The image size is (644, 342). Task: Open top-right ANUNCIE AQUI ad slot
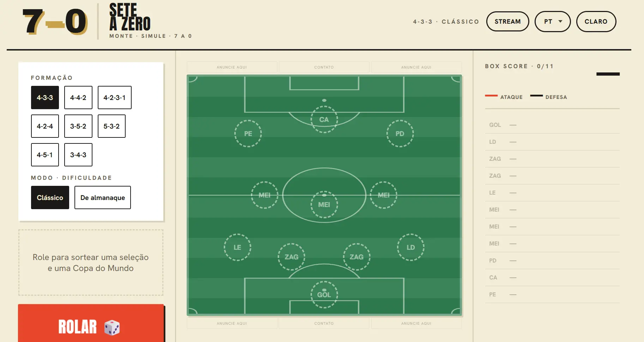(x=416, y=67)
